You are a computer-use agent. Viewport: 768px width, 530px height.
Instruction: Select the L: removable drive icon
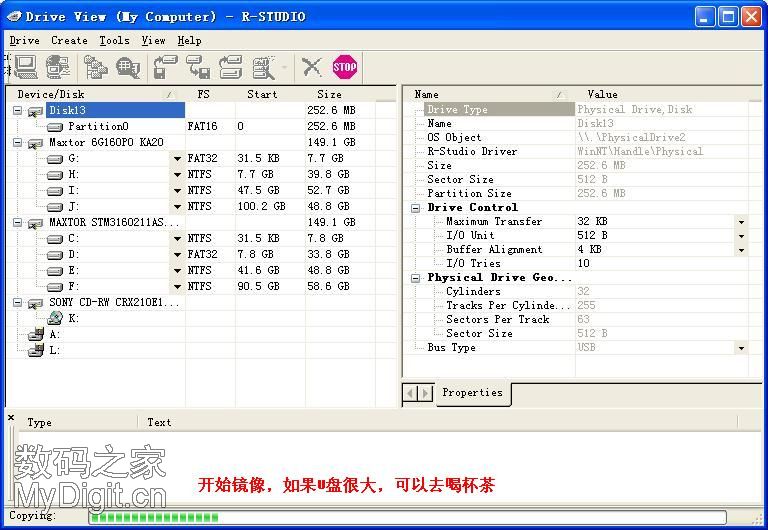click(36, 350)
